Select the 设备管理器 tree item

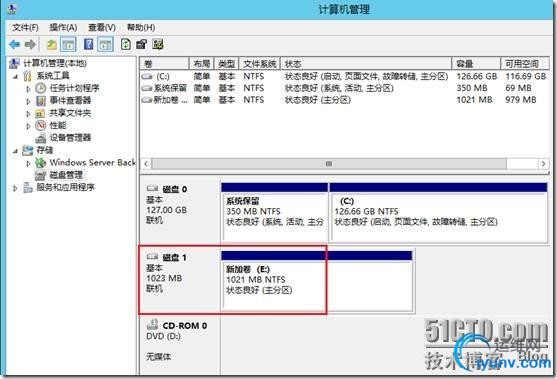coord(70,138)
